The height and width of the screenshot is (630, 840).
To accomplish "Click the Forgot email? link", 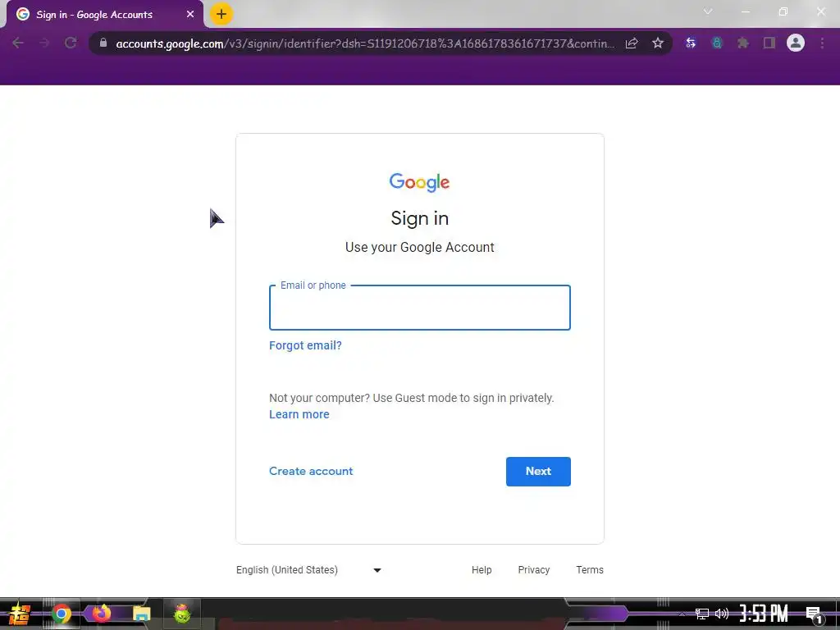I will (x=305, y=345).
